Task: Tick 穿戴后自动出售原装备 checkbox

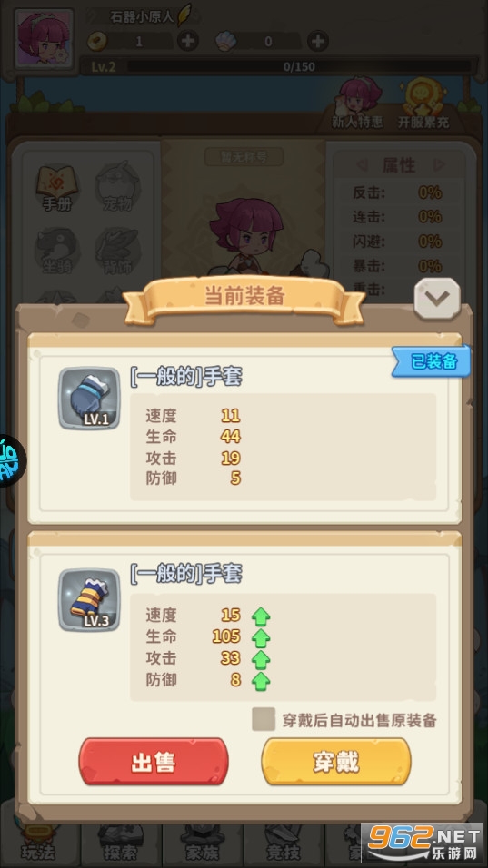Action: 264,719
